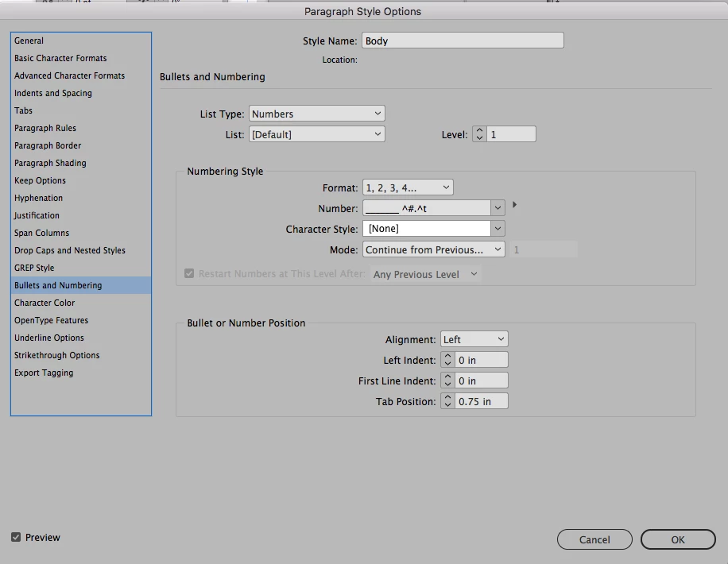Click the Cancel button
Screen dimensions: 728x564
(x=594, y=539)
